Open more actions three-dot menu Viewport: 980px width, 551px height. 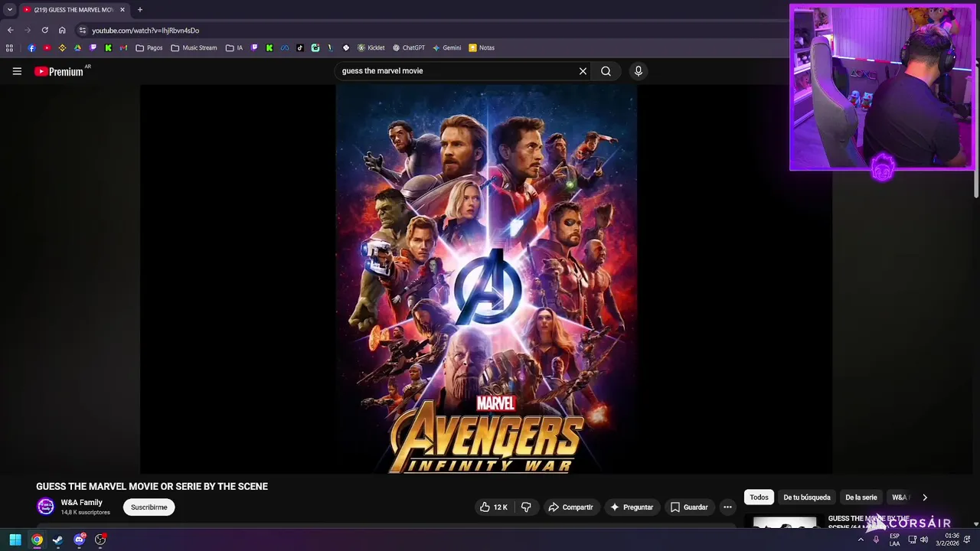click(x=727, y=507)
